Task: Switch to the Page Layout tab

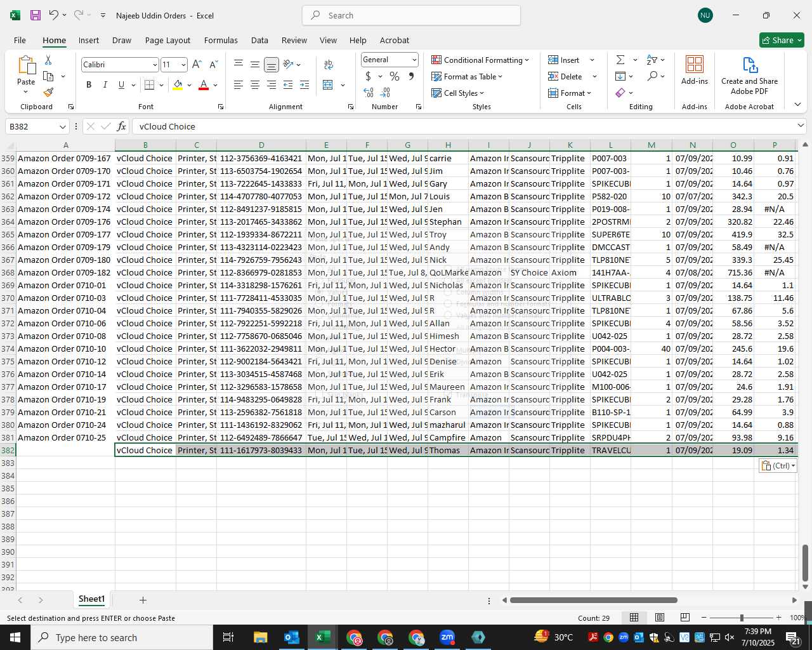Action: click(x=167, y=40)
